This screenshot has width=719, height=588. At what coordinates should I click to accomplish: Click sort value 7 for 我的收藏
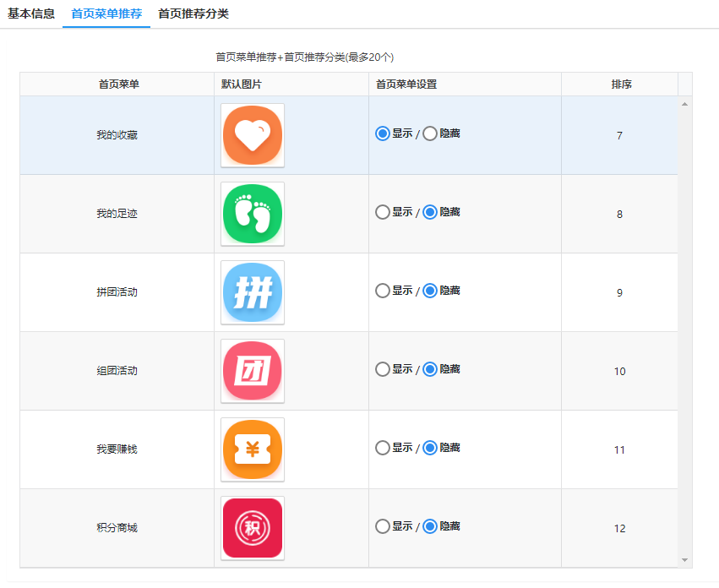[619, 136]
